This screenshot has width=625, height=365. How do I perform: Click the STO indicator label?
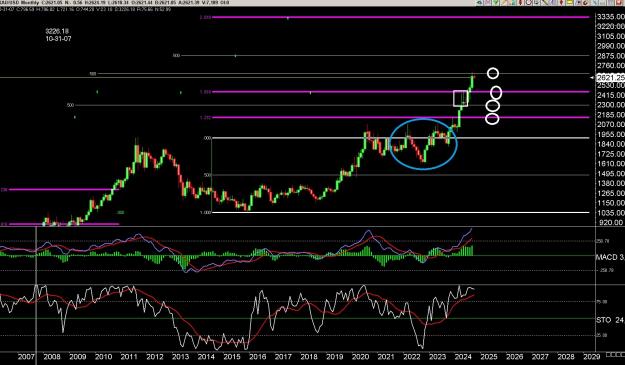click(610, 320)
